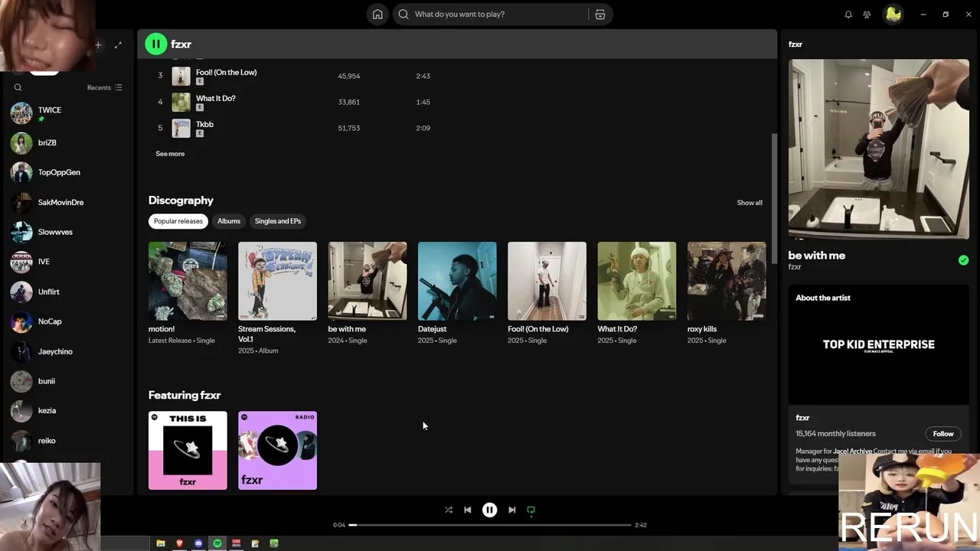980x551 pixels.
Task: Open TopOppGen in the library sidebar
Action: click(67, 173)
